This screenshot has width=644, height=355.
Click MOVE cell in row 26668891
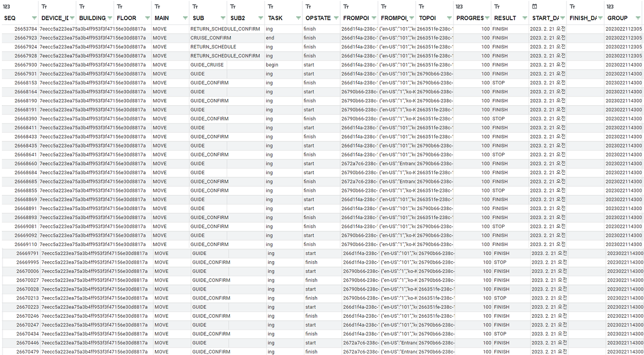159,208
